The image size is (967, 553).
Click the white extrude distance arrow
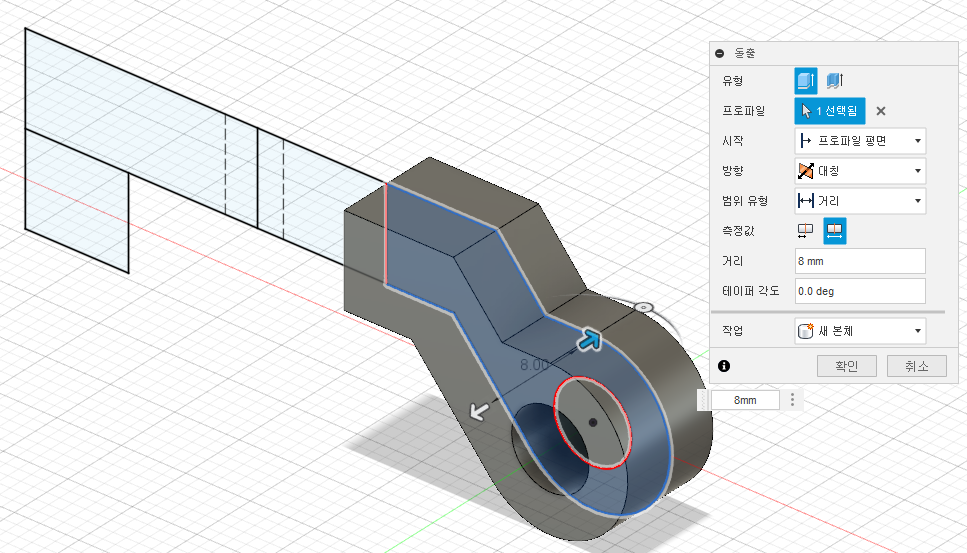pyautogui.click(x=479, y=411)
